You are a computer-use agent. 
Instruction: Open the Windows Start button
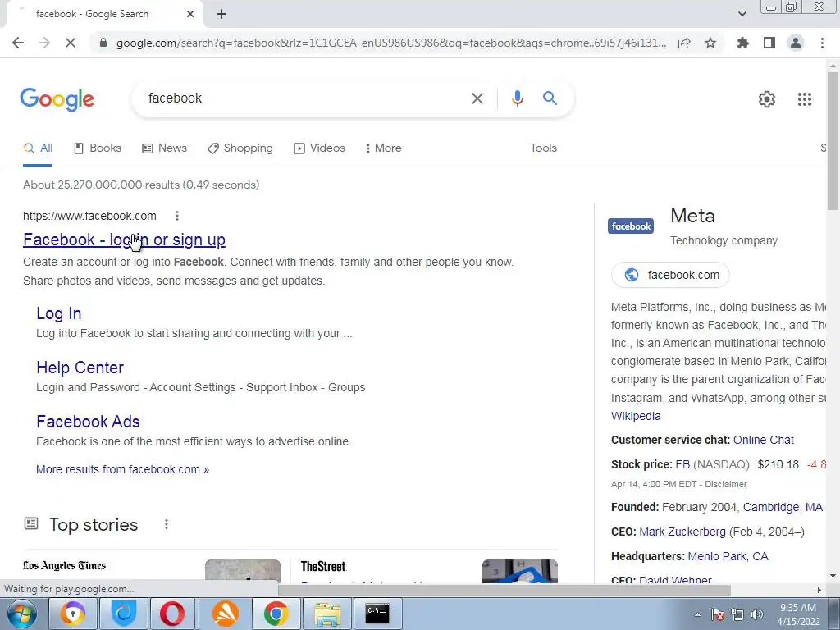click(22, 614)
